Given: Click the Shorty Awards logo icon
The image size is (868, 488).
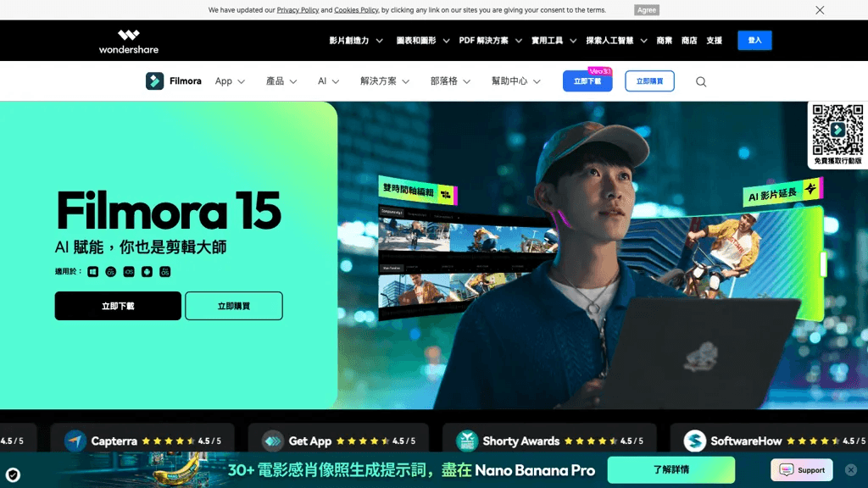Looking at the screenshot, I should pyautogui.click(x=467, y=441).
